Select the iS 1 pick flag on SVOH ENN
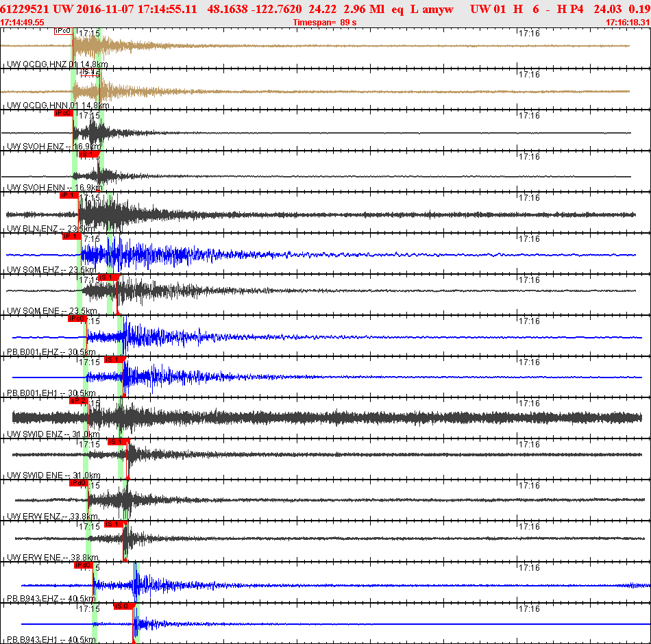The width and height of the screenshot is (651, 644). pyautogui.click(x=88, y=154)
